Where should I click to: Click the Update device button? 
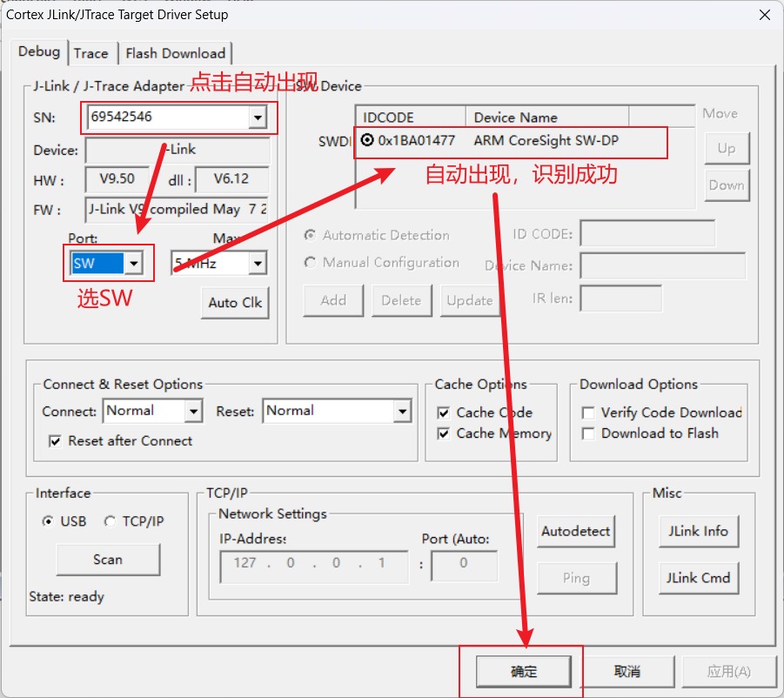[470, 300]
